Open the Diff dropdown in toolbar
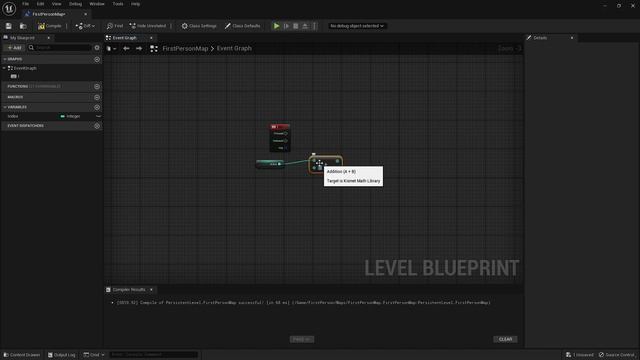640x360 pixels. [x=85, y=26]
